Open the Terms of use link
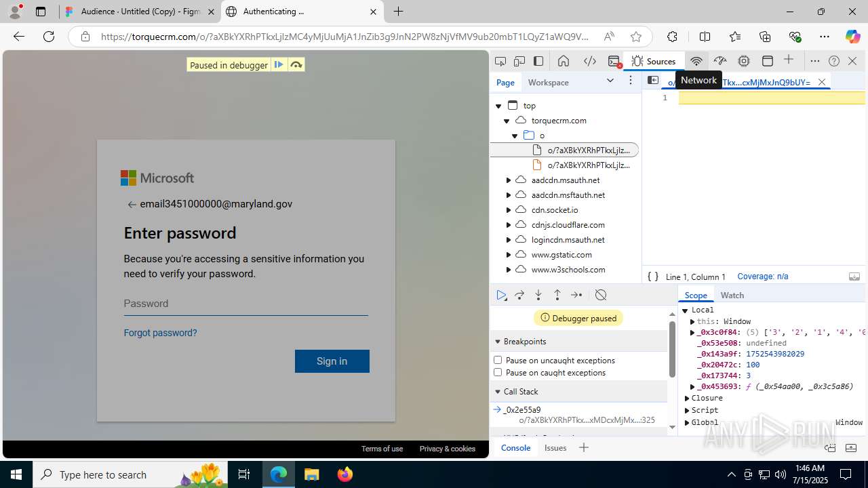Viewport: 868px width, 488px height. pyautogui.click(x=382, y=449)
